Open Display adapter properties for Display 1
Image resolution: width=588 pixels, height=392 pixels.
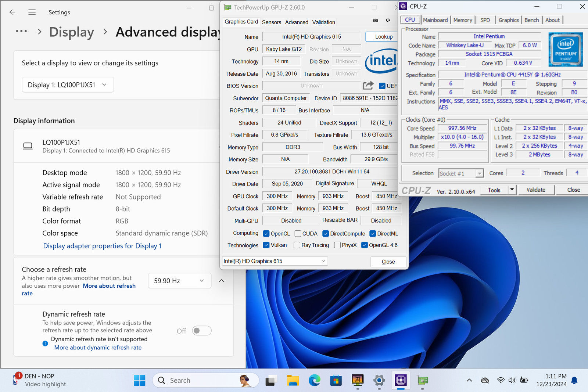(102, 246)
